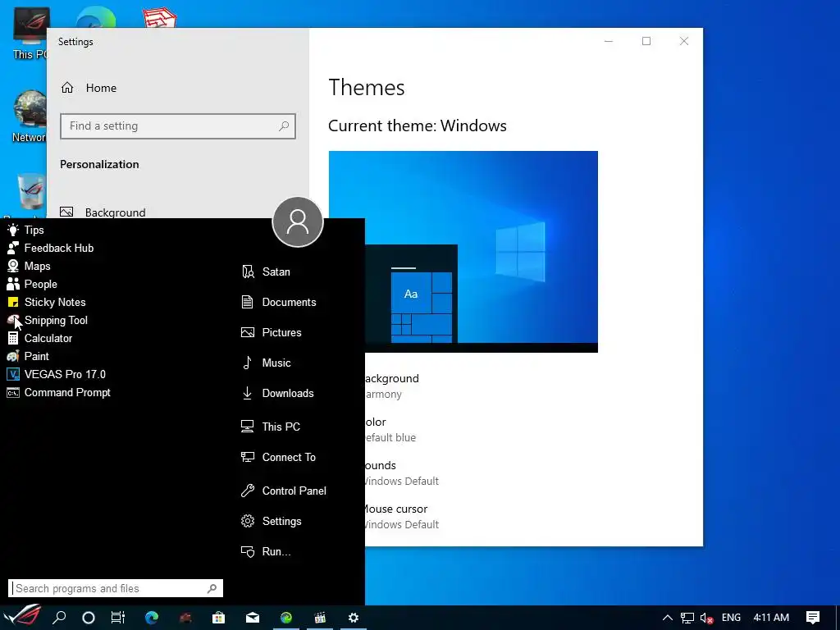This screenshot has height=630, width=840.
Task: Open This PC from start menu
Action: point(271,427)
